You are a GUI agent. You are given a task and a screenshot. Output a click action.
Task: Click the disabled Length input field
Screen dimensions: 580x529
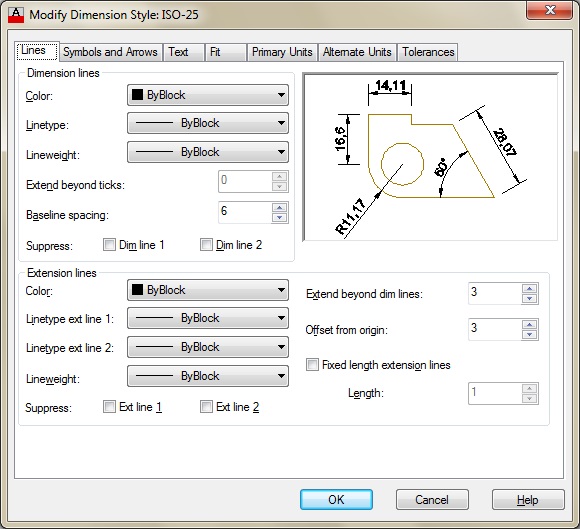click(495, 393)
